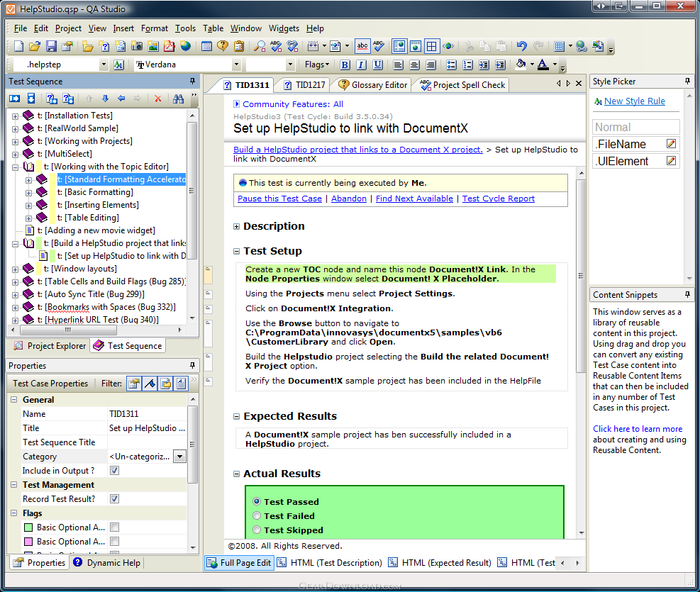Click the Save floppy disk icon
Viewport: 700px width, 592px height.
pos(51,46)
